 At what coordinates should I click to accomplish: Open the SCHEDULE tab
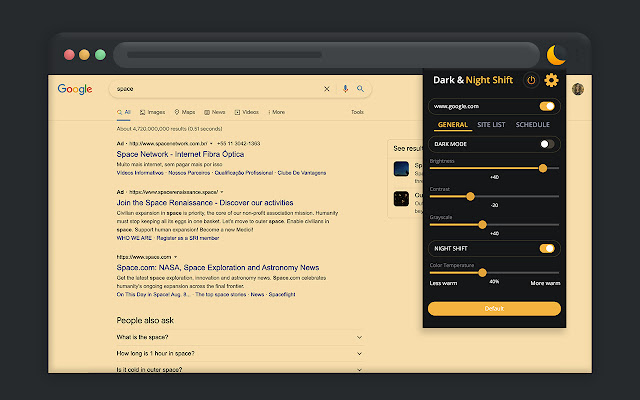[532, 125]
